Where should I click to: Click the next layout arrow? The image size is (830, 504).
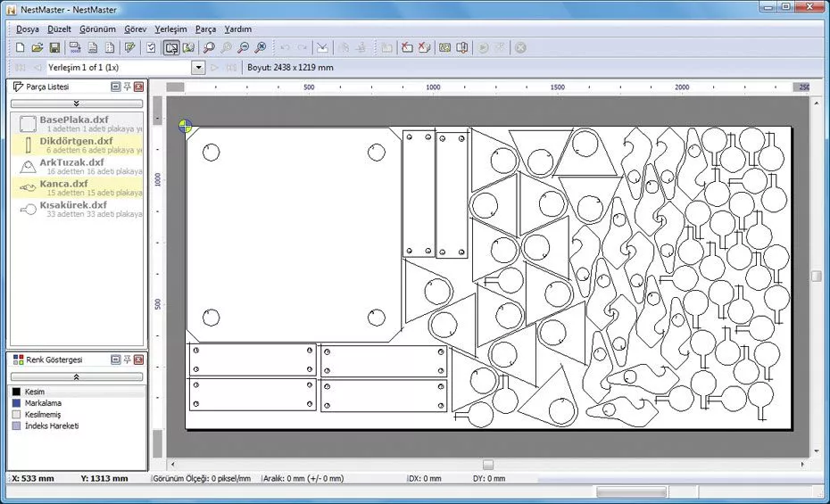[214, 67]
